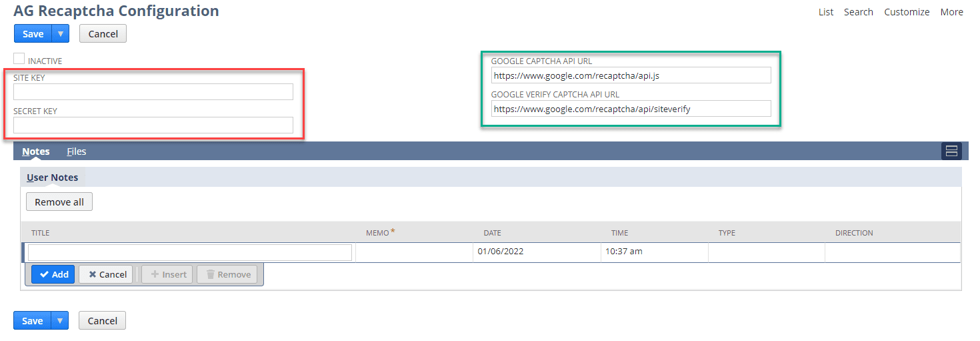Open the top Save dropdown arrow
Viewport: 980px width, 341px height.
[61, 34]
